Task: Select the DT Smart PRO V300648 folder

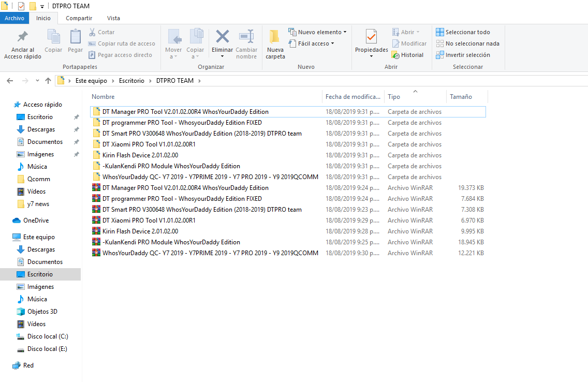Action: [288, 134]
